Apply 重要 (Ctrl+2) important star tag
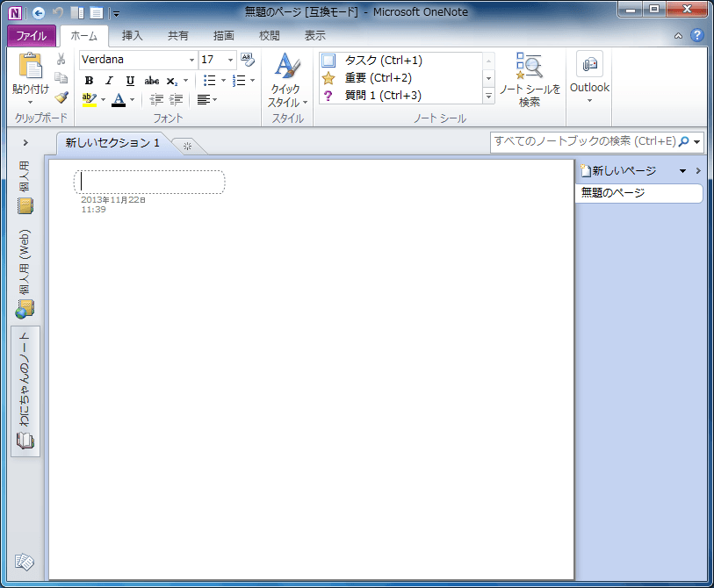 (x=400, y=78)
